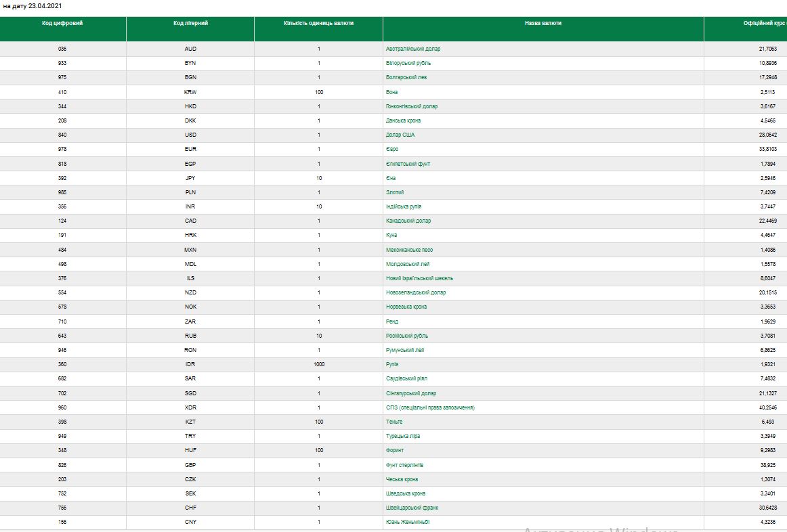Click the 'Кількість одиниць валюти' header
The image size is (787, 532).
coord(318,23)
